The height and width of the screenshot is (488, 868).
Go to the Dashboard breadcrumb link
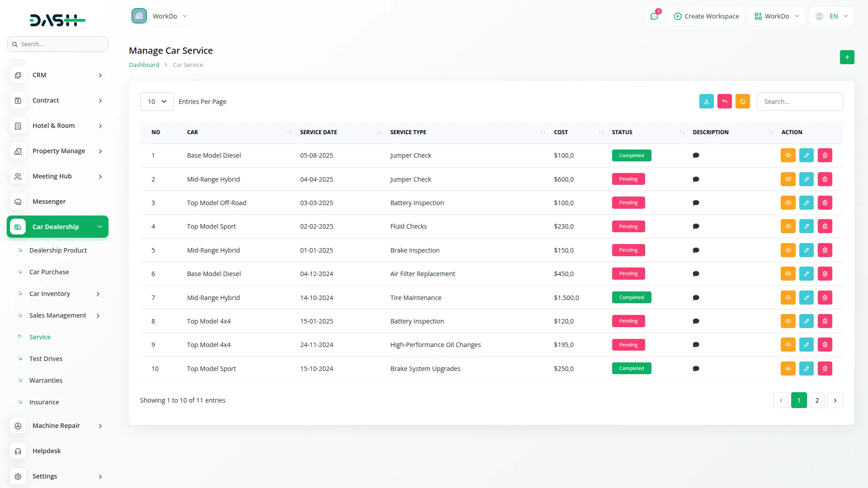click(144, 65)
